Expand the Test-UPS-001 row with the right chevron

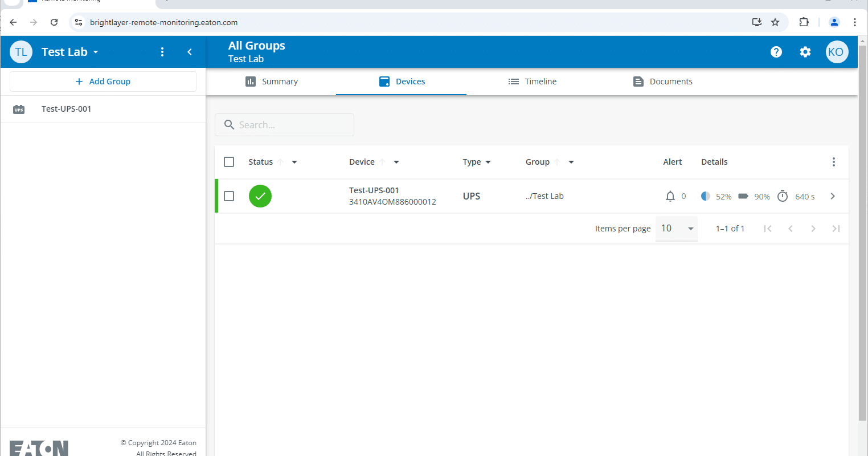[x=833, y=196]
